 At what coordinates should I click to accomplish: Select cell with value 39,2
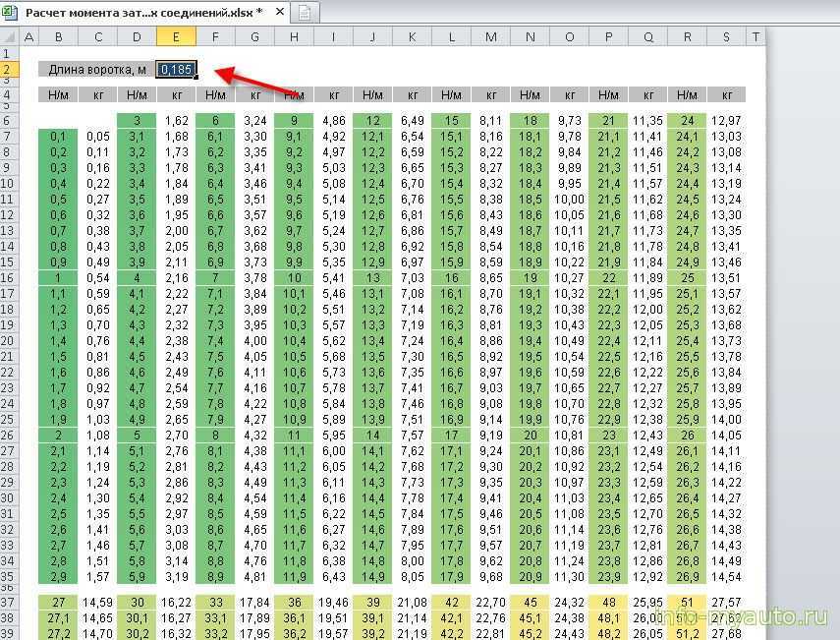(x=373, y=633)
